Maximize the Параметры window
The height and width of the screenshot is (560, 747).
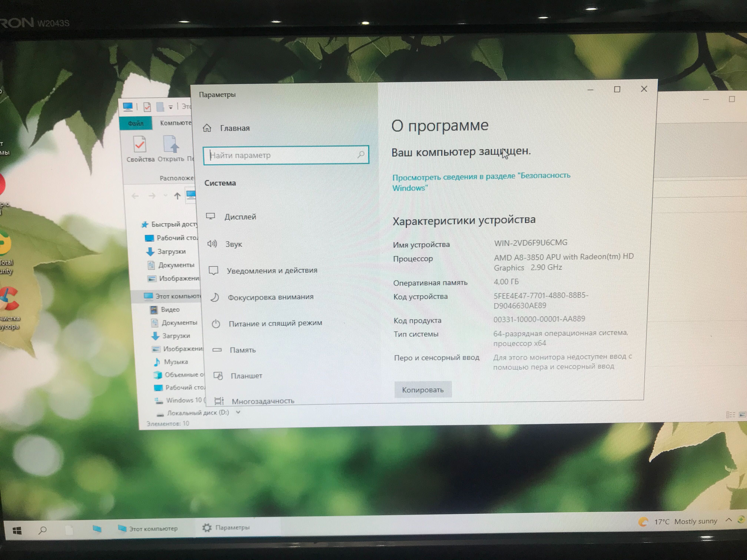617,89
